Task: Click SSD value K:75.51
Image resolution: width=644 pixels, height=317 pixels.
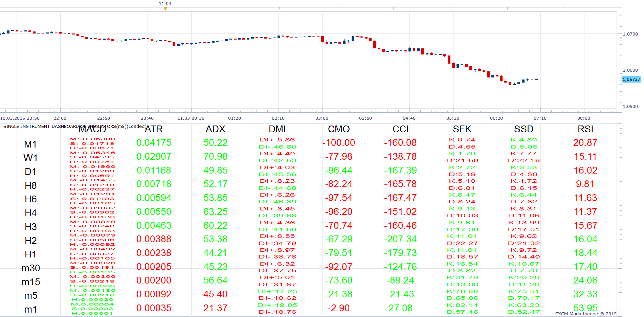Action: [524, 291]
